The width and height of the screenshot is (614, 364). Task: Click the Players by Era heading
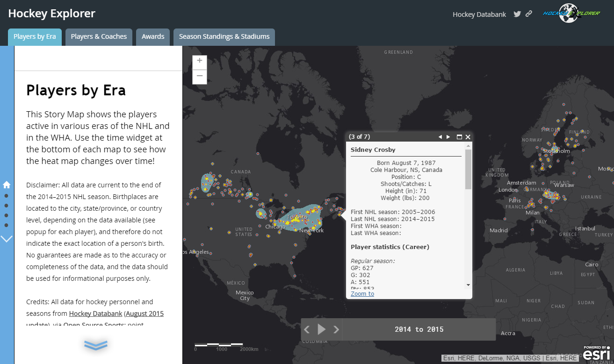76,90
